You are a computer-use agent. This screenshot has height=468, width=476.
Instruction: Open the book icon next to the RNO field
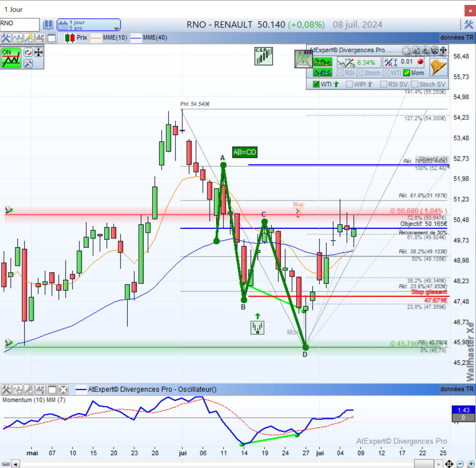48,25
